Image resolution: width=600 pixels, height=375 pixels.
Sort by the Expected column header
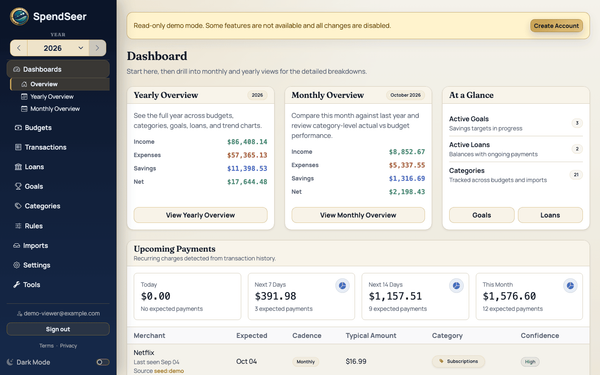(251, 336)
